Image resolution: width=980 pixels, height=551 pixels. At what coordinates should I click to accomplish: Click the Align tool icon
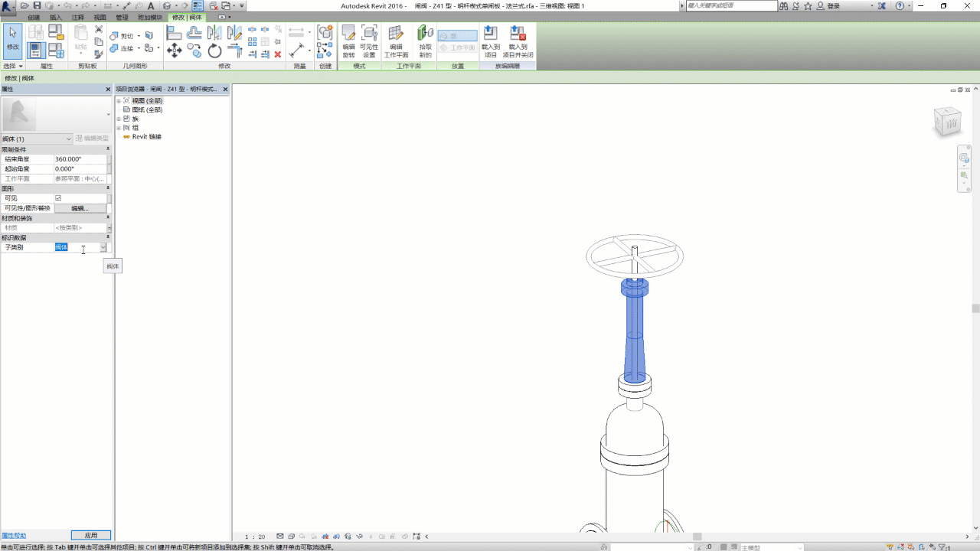[x=174, y=33]
